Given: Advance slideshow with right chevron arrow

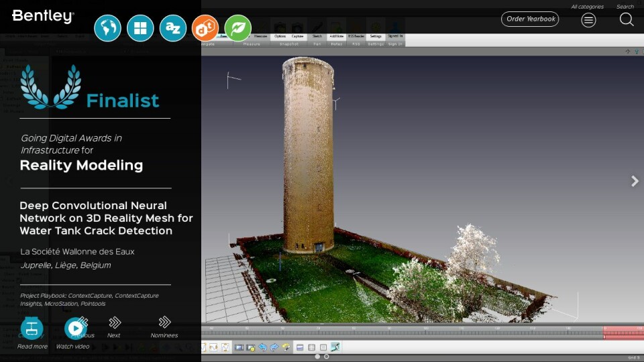Looking at the screenshot, I should pyautogui.click(x=635, y=181).
